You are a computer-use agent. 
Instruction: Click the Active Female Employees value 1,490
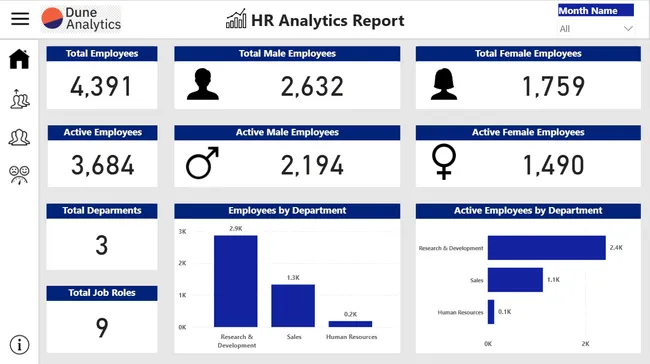coord(553,165)
